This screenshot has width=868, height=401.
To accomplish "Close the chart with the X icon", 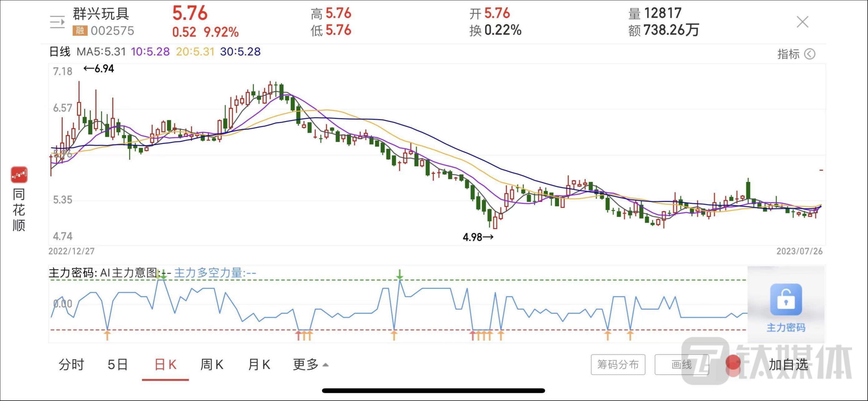I will (x=802, y=22).
